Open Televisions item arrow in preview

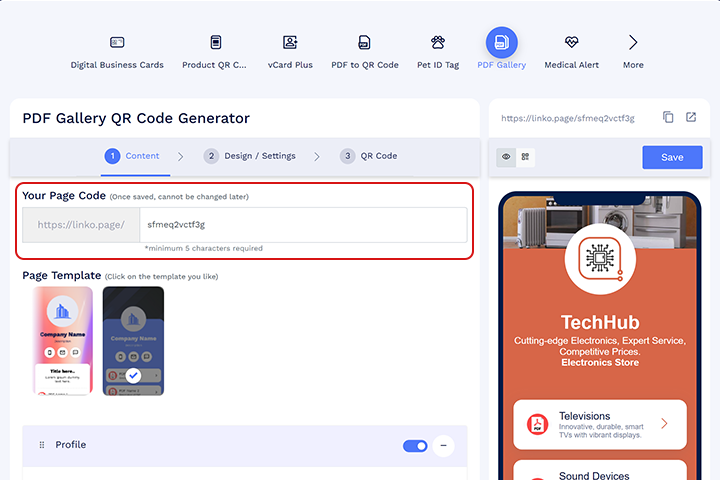point(664,424)
